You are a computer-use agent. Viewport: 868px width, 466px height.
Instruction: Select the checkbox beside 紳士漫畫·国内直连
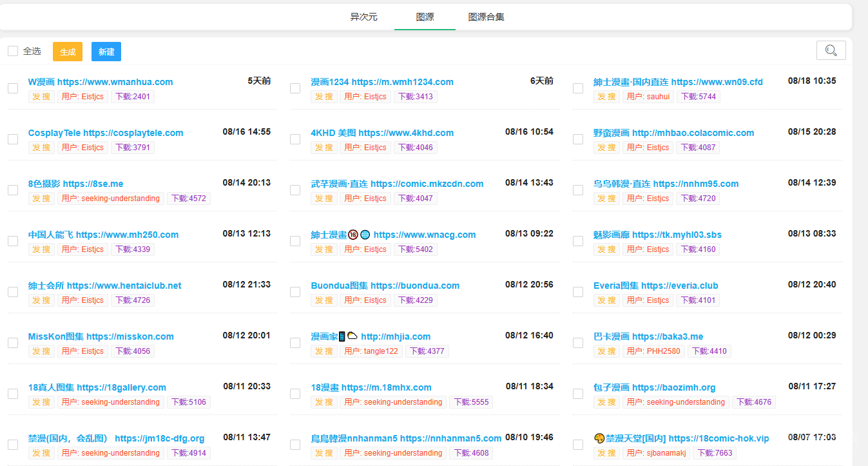point(578,88)
